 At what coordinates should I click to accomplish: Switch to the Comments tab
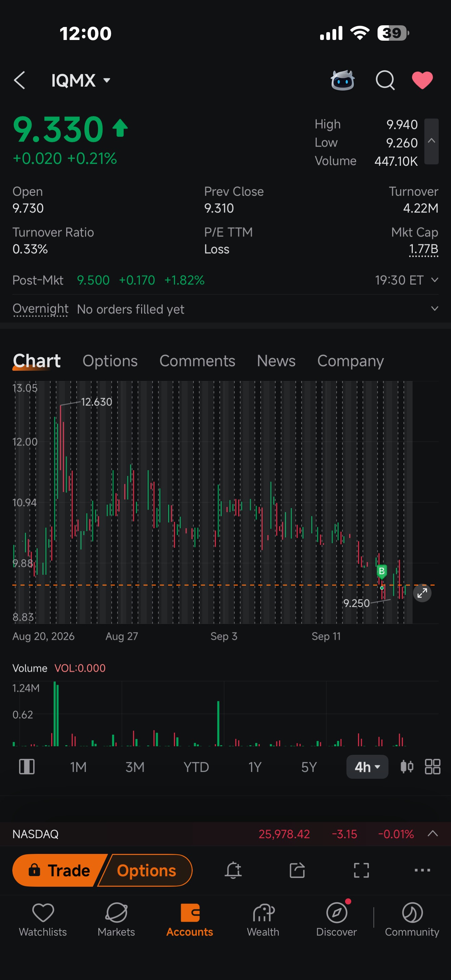[x=197, y=360]
